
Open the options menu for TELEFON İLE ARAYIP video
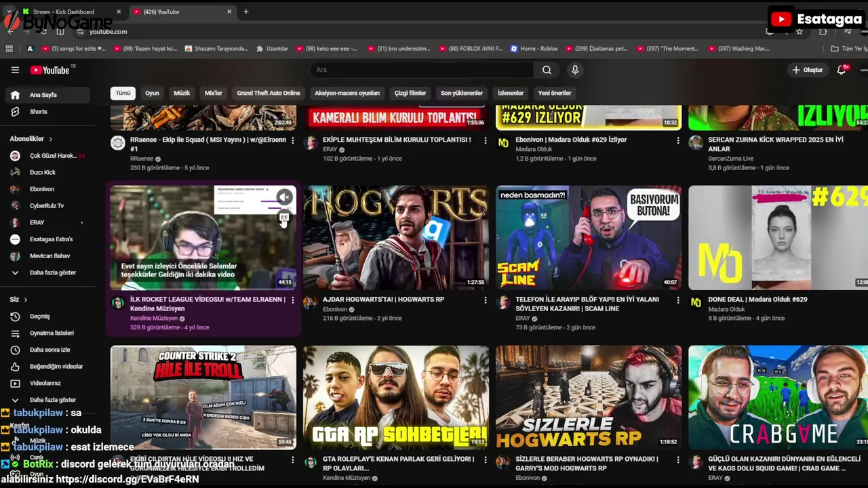[678, 300]
